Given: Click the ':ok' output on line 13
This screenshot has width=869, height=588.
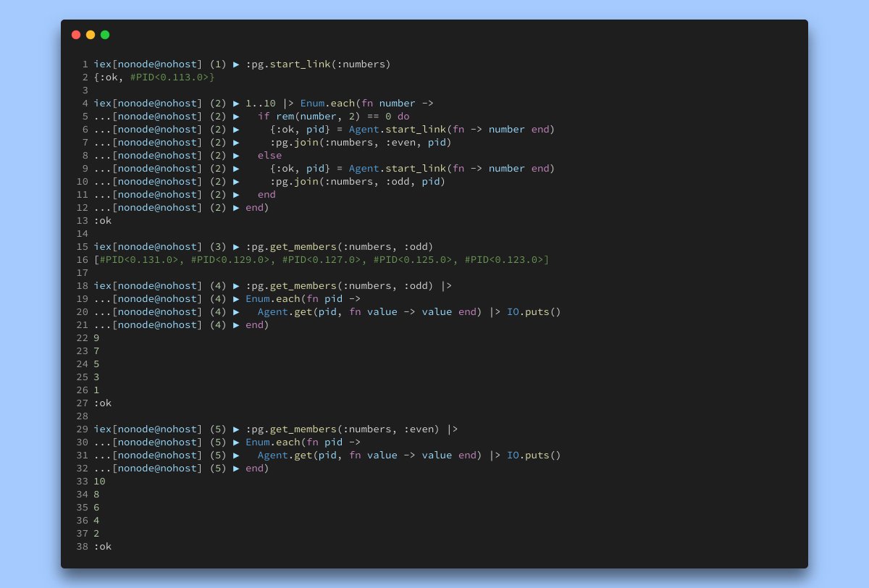Looking at the screenshot, I should point(103,220).
